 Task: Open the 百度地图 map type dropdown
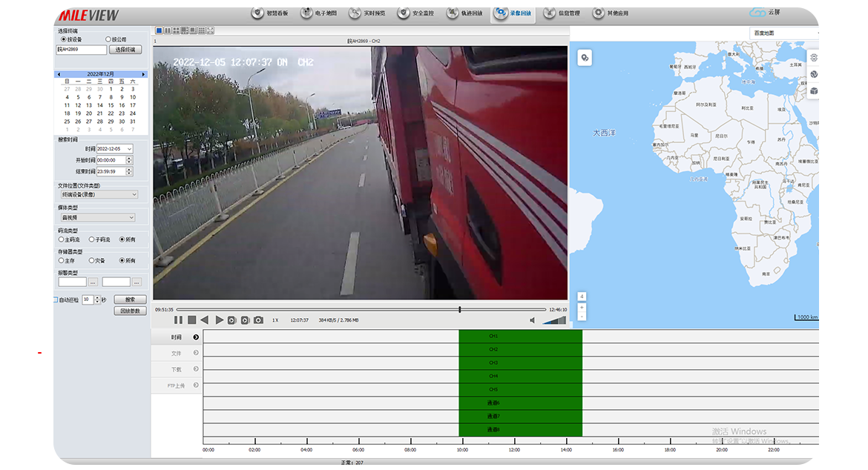pos(785,33)
